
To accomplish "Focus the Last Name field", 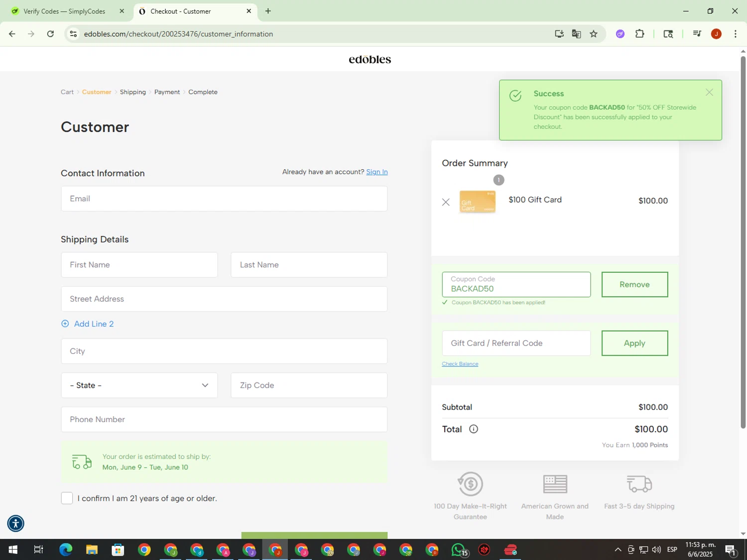I will [x=309, y=265].
